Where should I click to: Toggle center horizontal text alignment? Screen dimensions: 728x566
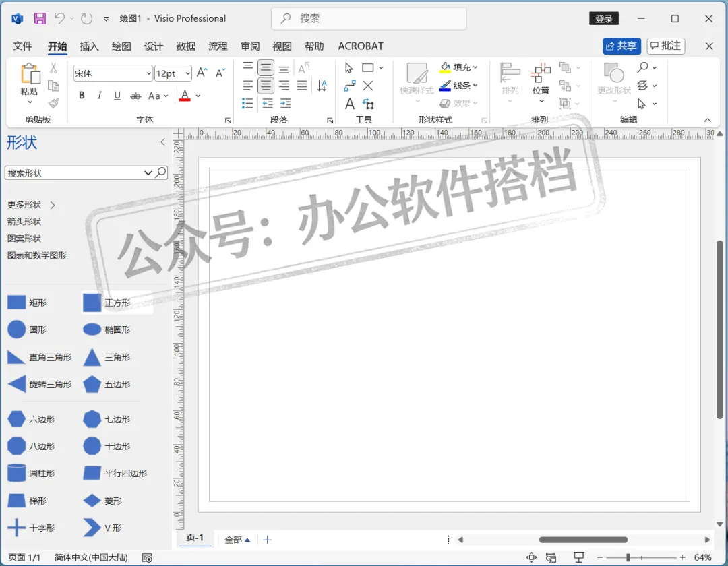(x=266, y=86)
